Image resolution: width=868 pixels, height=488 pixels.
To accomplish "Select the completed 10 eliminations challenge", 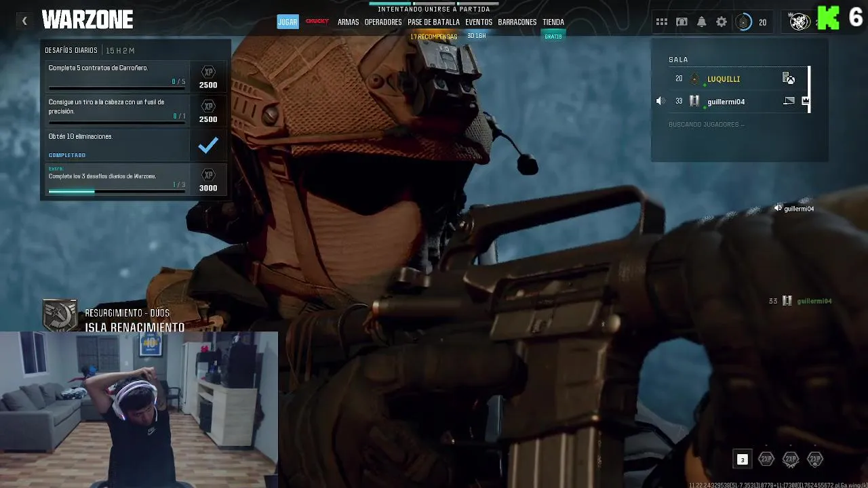I will (x=136, y=144).
